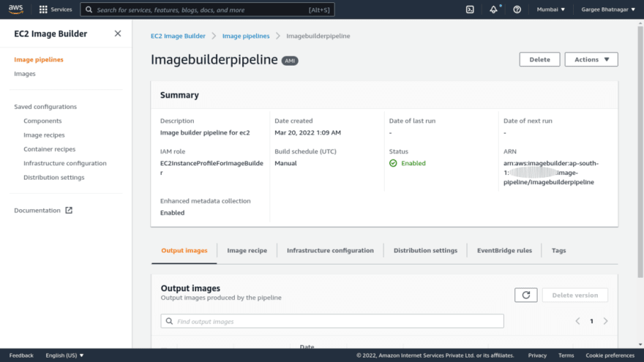Click the Manual build schedule value

click(x=285, y=163)
